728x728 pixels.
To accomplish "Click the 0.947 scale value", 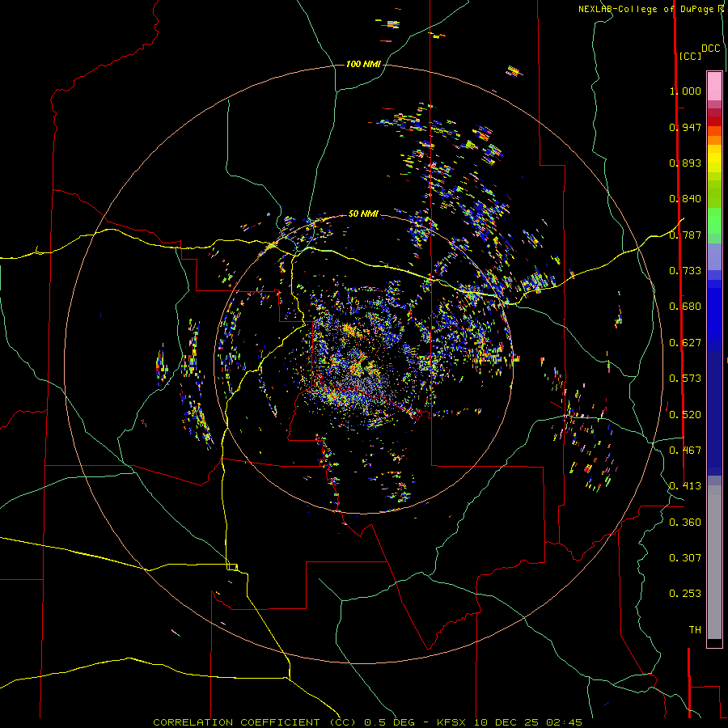I will 685,127.
